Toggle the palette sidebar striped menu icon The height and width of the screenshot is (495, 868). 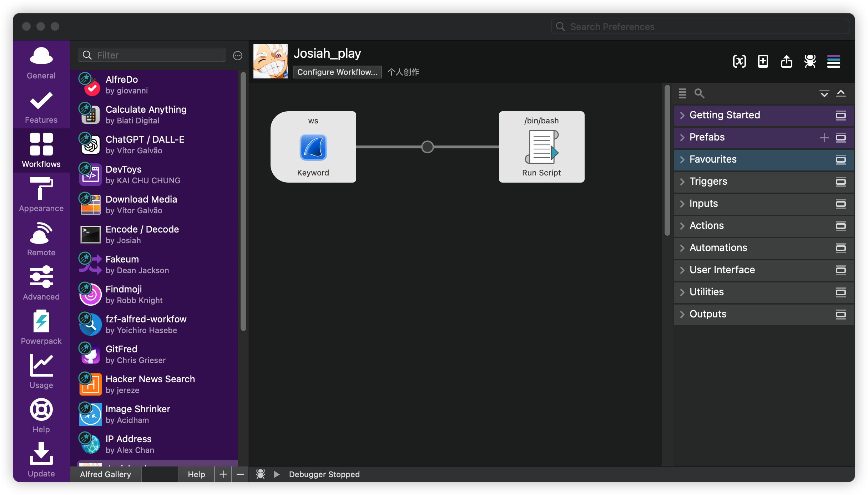[x=833, y=61]
